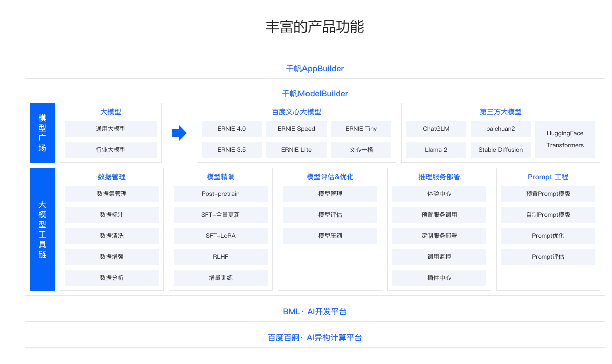Open 体验中心 item
Screen dimensions: 612x364
click(439, 194)
